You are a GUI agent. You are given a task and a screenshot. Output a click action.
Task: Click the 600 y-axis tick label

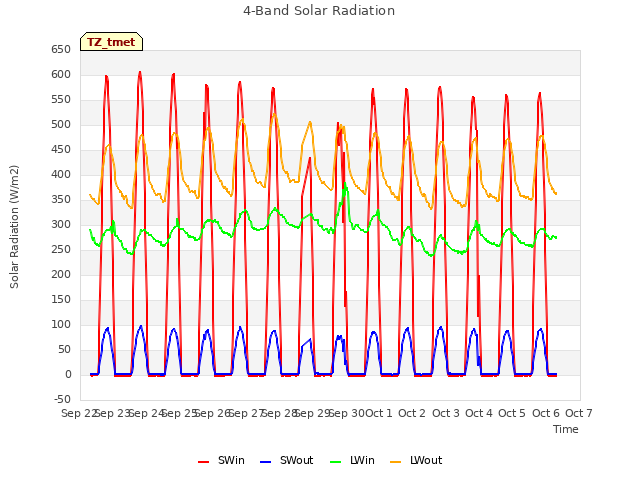coord(61,75)
